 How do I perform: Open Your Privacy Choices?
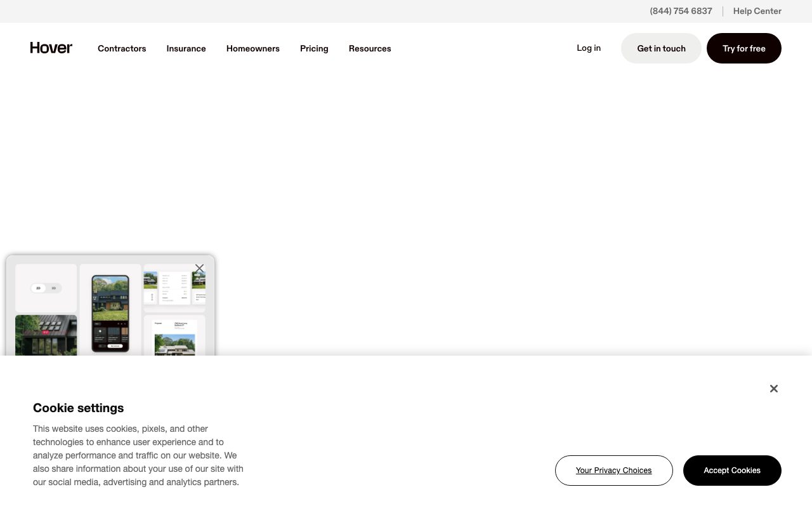tap(614, 471)
